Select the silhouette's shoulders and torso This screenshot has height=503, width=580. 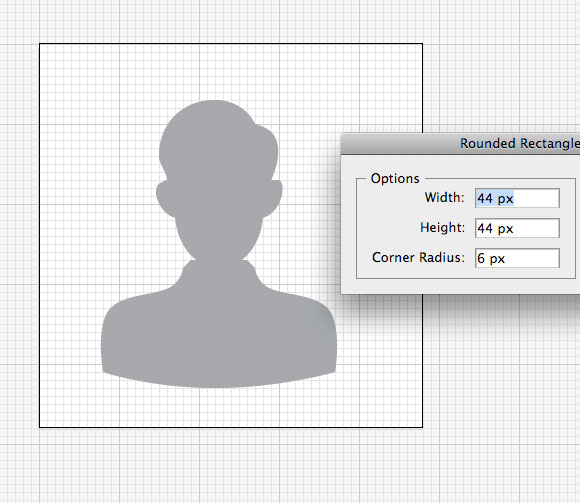219,333
